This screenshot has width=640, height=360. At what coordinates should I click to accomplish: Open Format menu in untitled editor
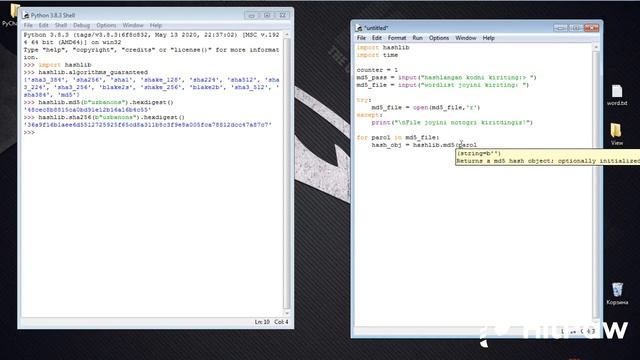[397, 38]
